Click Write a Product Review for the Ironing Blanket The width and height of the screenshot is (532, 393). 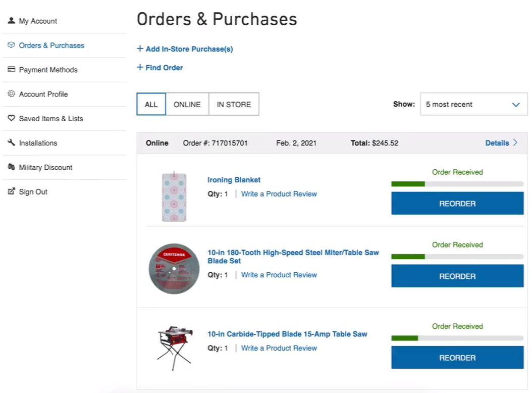point(279,193)
